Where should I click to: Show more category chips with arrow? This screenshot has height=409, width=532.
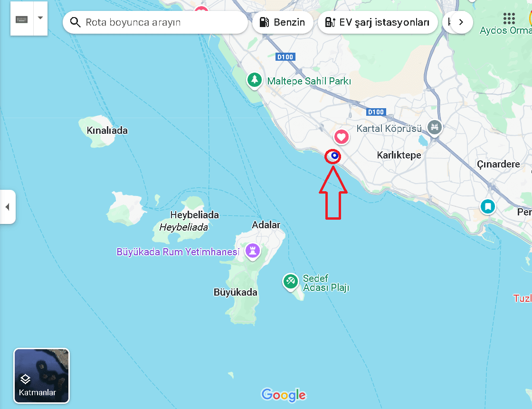(x=461, y=22)
